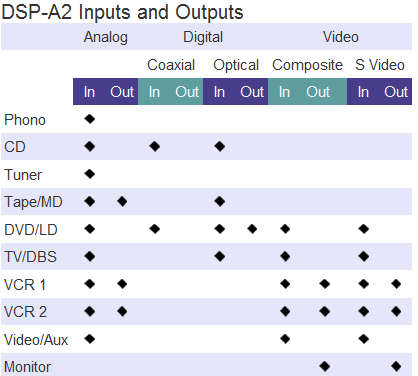Click the VCR 1 S Video Out diamond
The height and width of the screenshot is (376, 418).
[x=396, y=284]
